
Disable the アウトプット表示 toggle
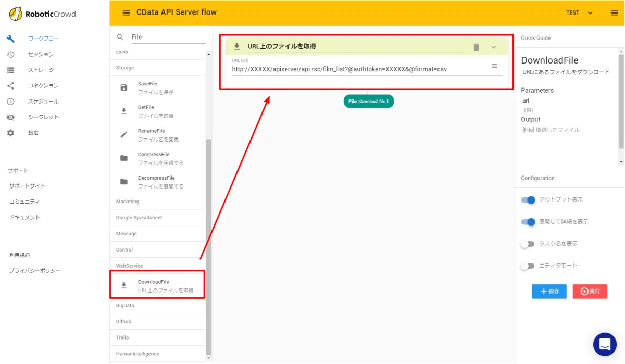(x=528, y=200)
